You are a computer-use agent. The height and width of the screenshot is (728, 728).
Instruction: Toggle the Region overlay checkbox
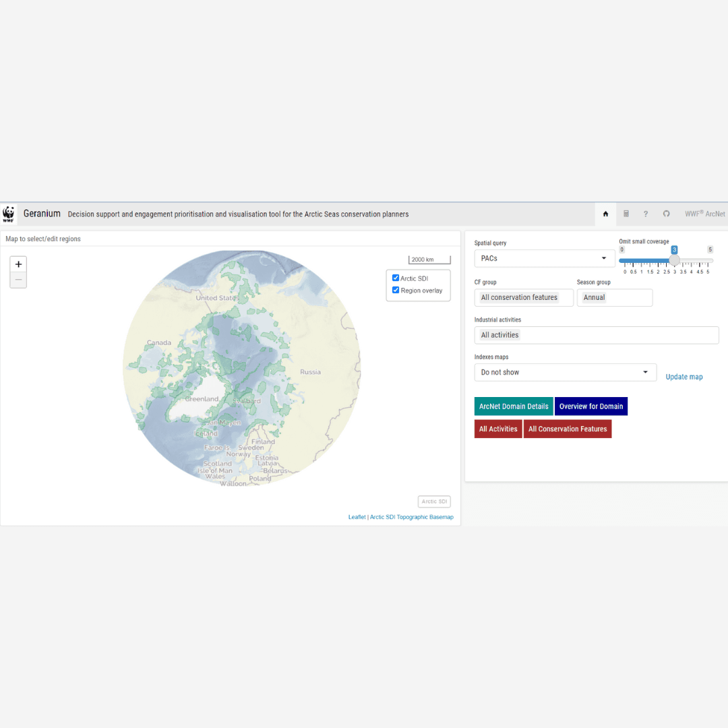(396, 291)
